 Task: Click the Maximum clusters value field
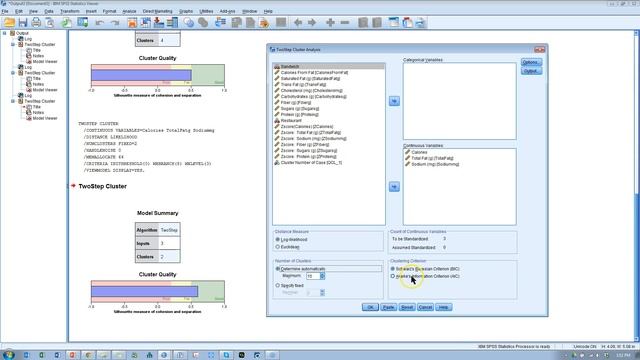click(313, 276)
